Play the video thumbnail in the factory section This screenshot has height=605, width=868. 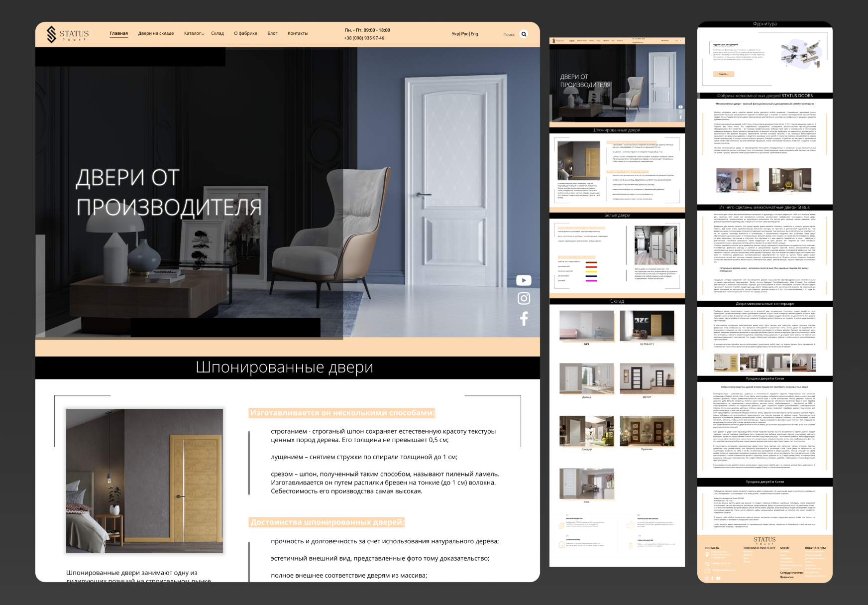click(738, 180)
